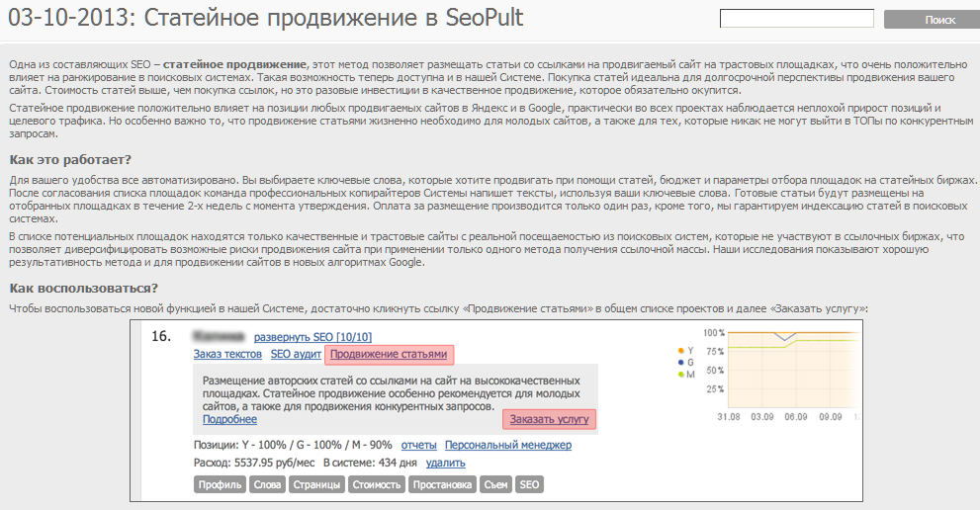Click the text В системе: 434 дня
Viewport: 980px width, 510px height.
pos(370,464)
